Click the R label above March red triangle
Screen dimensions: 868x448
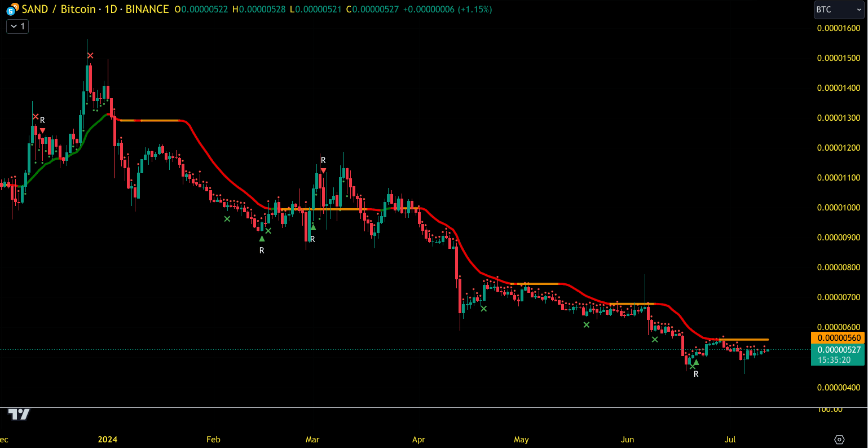[x=323, y=160]
